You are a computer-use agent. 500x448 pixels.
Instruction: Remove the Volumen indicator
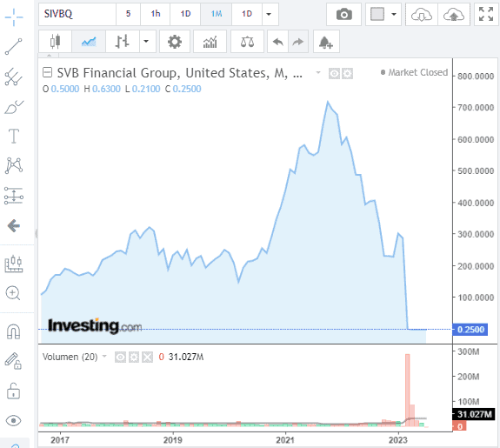(147, 358)
